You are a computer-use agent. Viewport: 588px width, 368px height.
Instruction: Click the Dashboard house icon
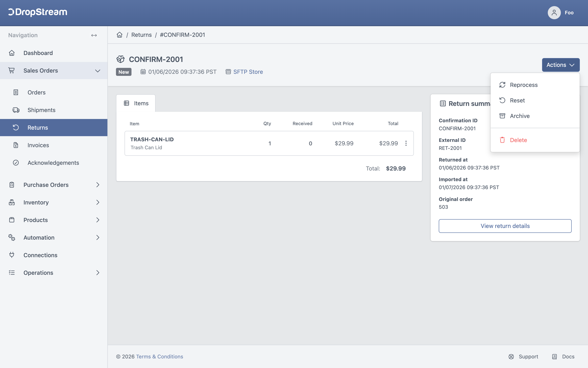(12, 53)
